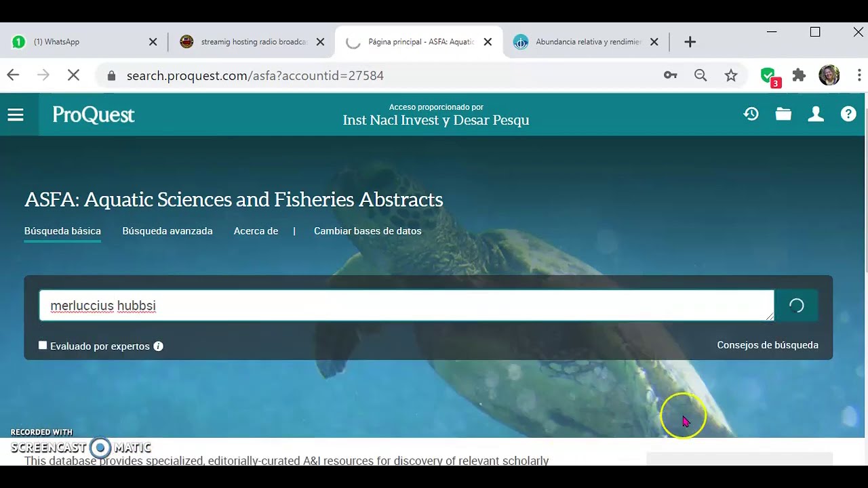Click the ProQuest logo
The image size is (868, 488).
94,115
